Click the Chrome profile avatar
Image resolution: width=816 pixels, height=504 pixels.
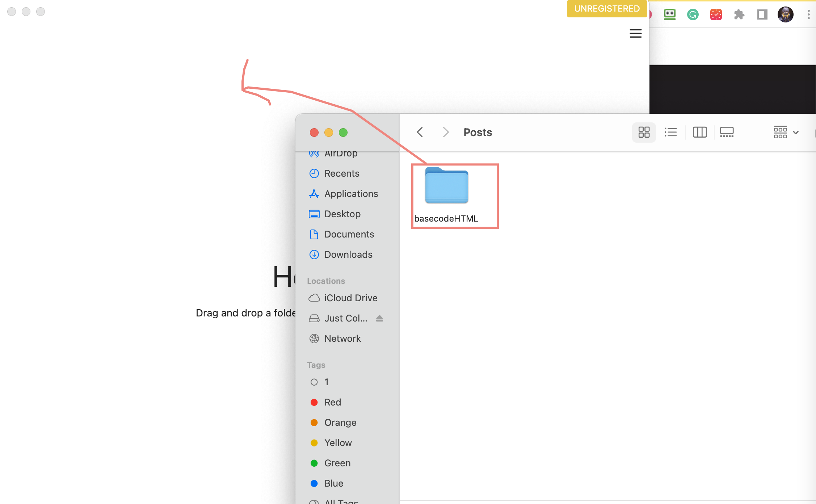coord(785,14)
